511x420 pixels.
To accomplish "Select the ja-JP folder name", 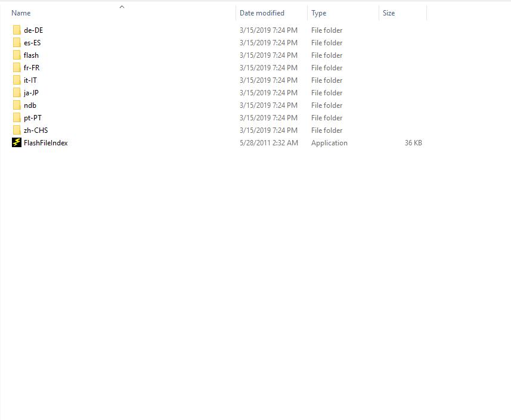I will click(x=31, y=93).
